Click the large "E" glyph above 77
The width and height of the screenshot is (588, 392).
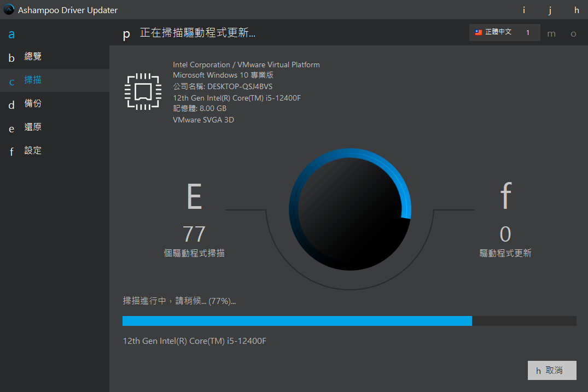[x=194, y=196]
